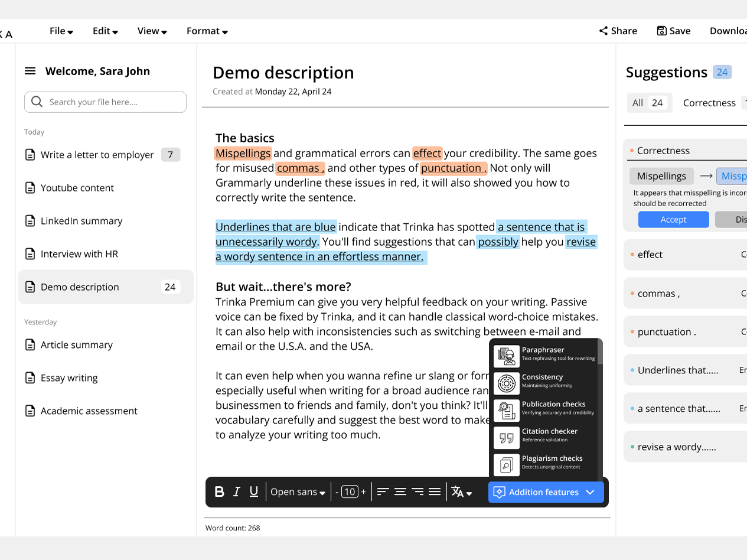
Task: Click the Share icon in the top bar
Action: (x=604, y=31)
